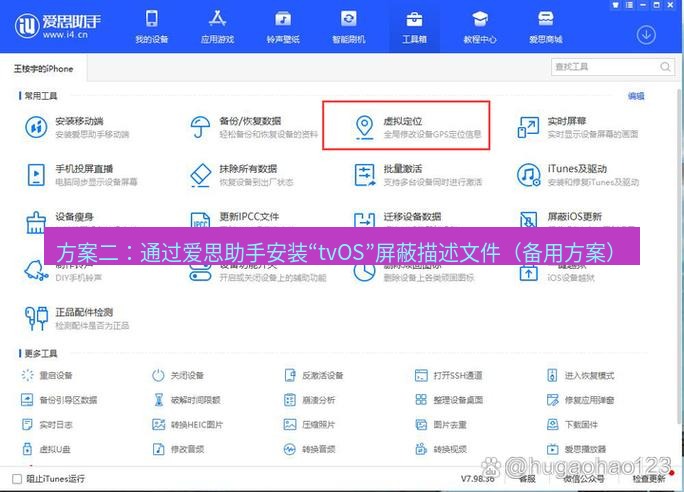Click the vertical scrollbar of the tool list
The image size is (684, 492).
pos(681,255)
